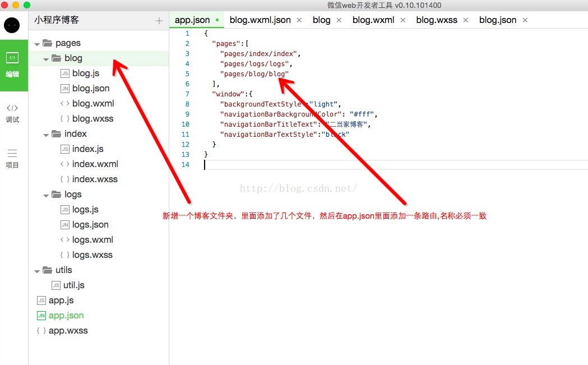Switch to the 调试 debug panel icon

click(12, 113)
